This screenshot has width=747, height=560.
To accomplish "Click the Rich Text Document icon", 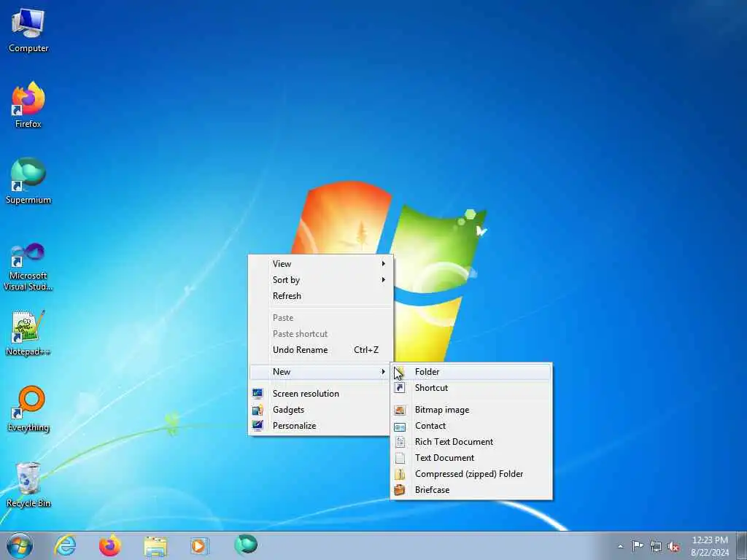I will pos(400,442).
